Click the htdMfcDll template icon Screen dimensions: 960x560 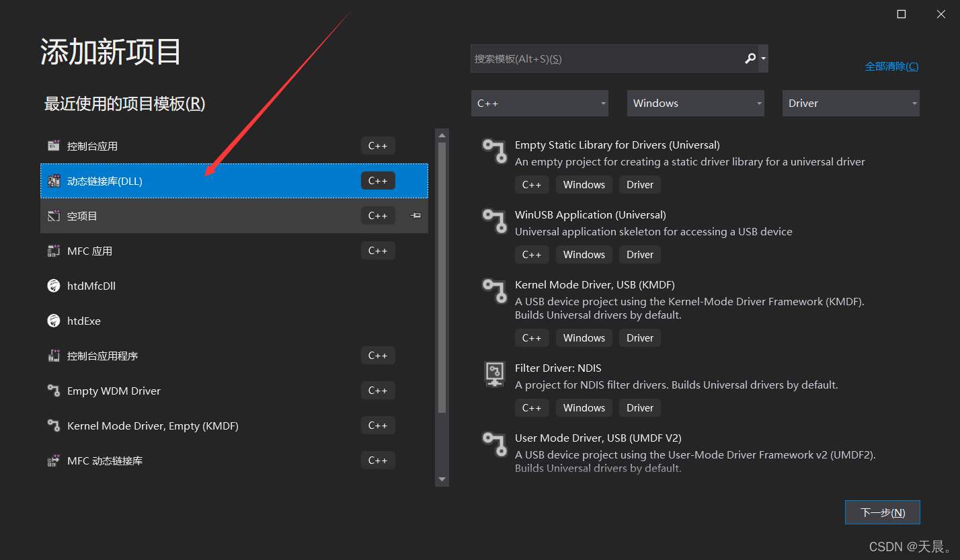(54, 286)
